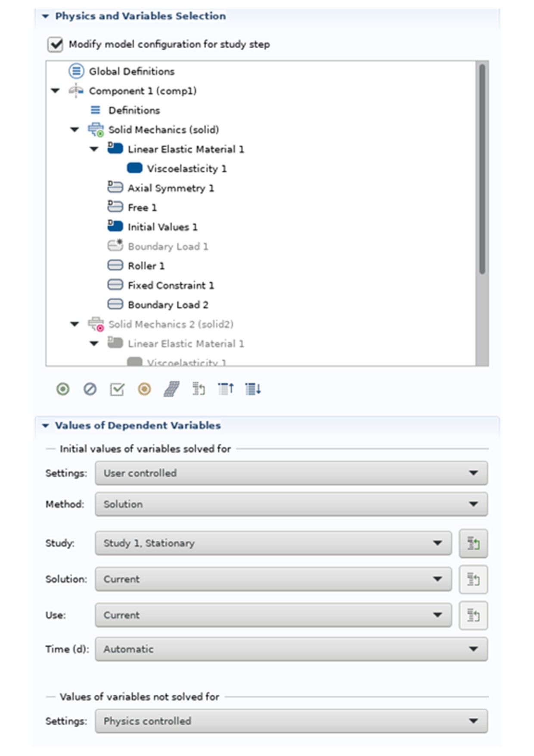The width and height of the screenshot is (534, 756).
Task: Collapse the Values of Dependent Variables section
Action: [x=45, y=426]
